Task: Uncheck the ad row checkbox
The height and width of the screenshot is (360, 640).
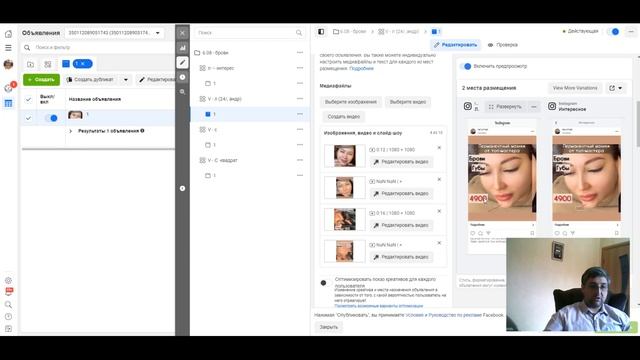Action: click(28, 118)
